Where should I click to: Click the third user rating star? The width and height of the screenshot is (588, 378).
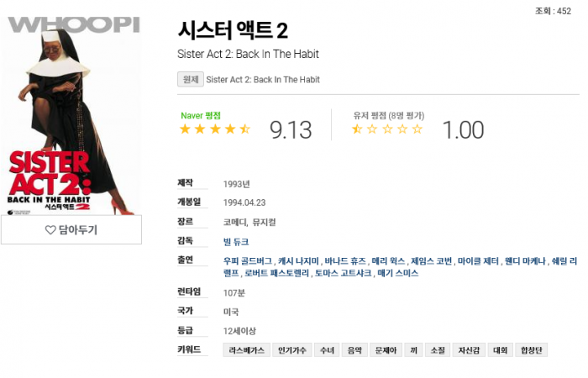click(387, 129)
